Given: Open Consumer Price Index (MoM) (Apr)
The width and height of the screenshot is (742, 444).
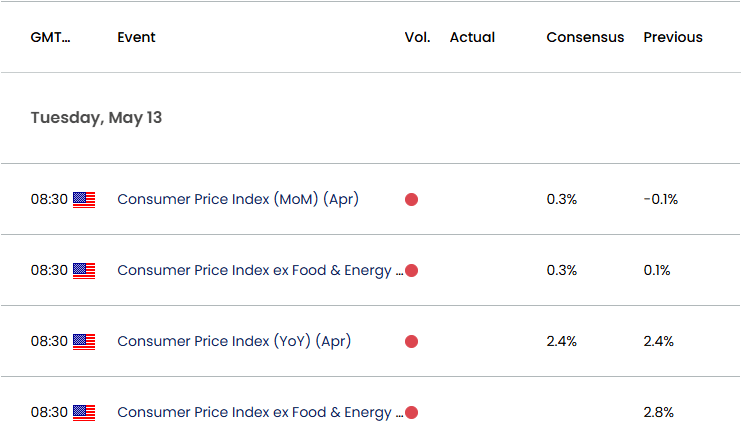Looking at the screenshot, I should (238, 199).
